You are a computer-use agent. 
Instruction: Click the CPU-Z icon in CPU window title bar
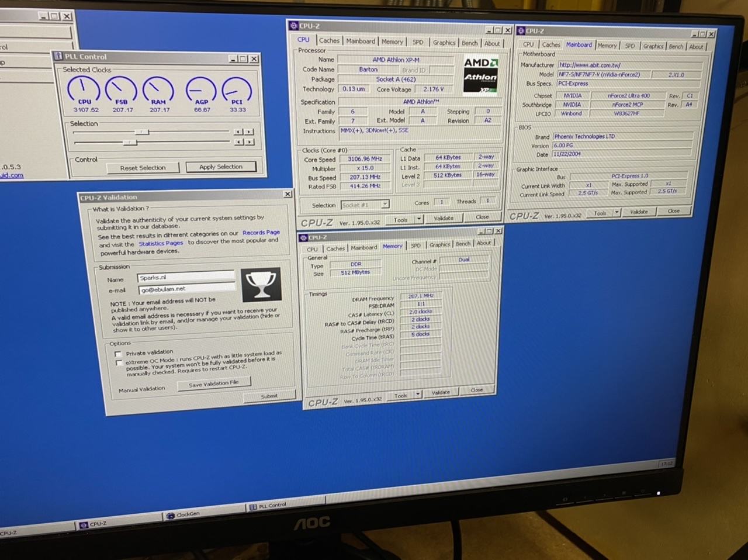click(x=293, y=26)
